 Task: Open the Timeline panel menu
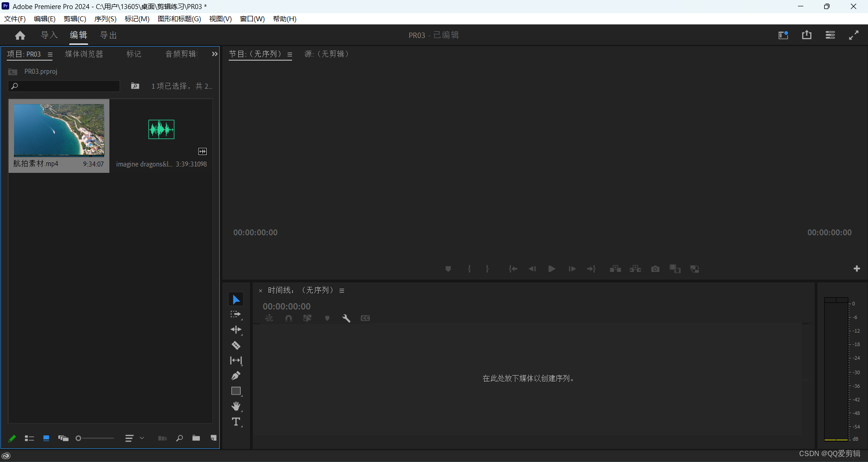pos(342,291)
